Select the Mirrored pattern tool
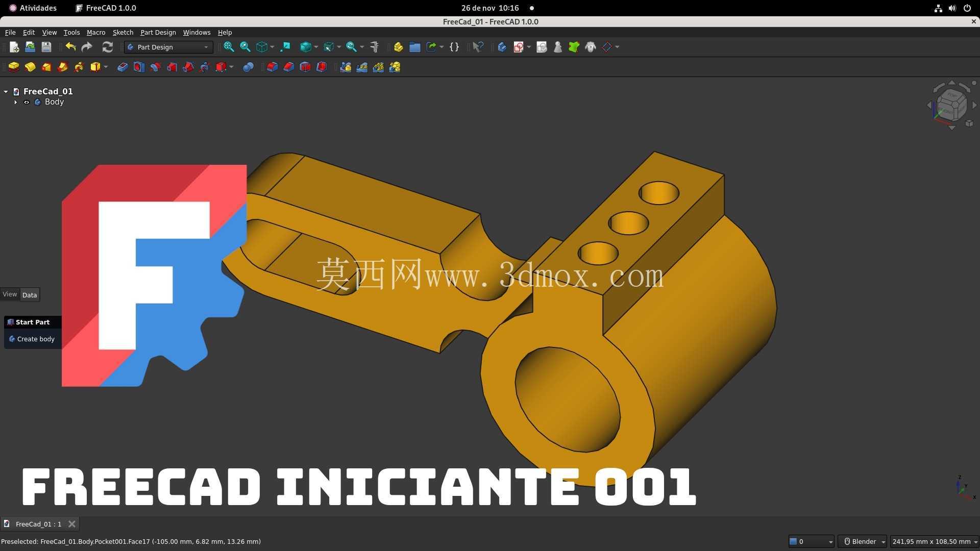 tap(346, 67)
